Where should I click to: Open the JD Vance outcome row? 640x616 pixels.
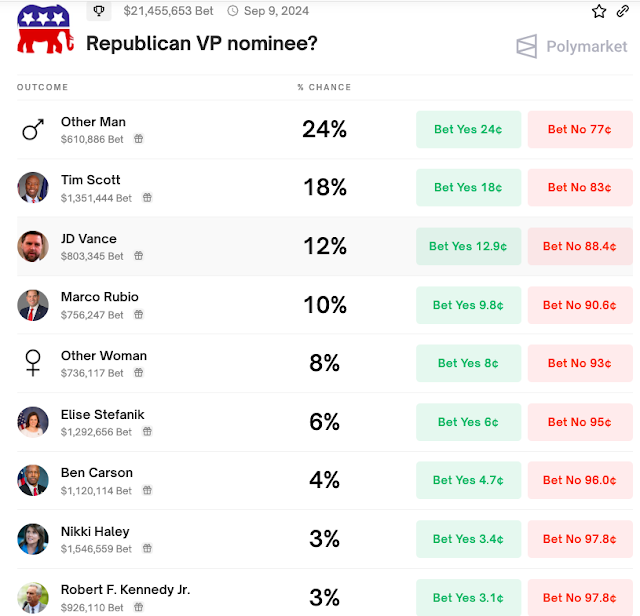89,239
